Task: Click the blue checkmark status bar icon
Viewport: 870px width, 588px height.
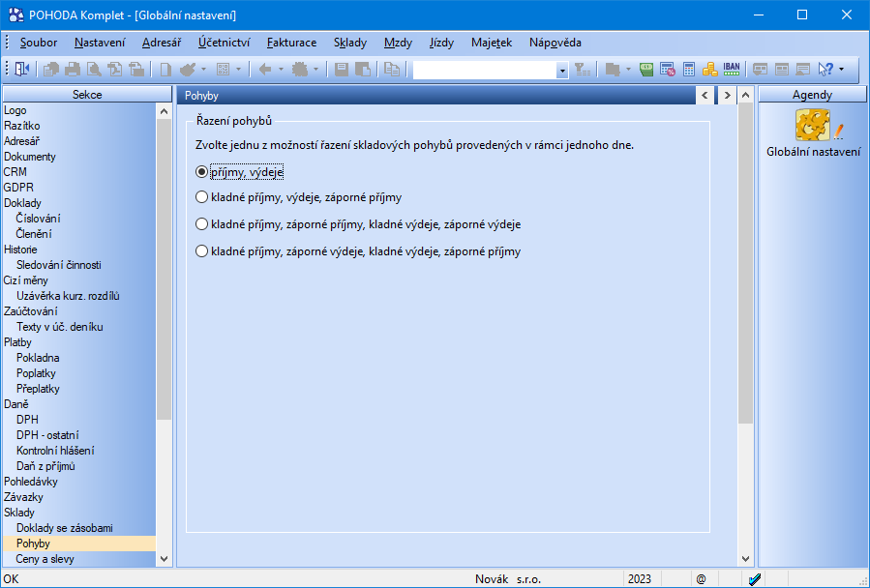Action: point(755,579)
